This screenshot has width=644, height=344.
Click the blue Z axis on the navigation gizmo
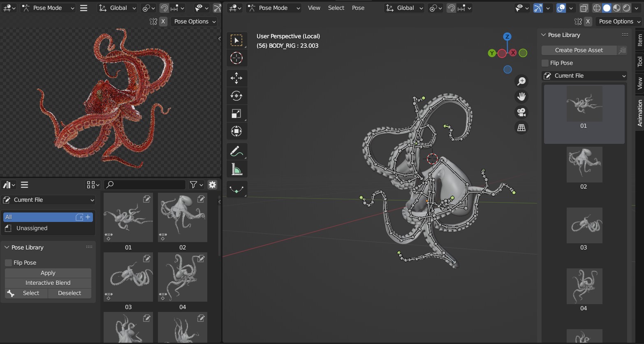(507, 37)
